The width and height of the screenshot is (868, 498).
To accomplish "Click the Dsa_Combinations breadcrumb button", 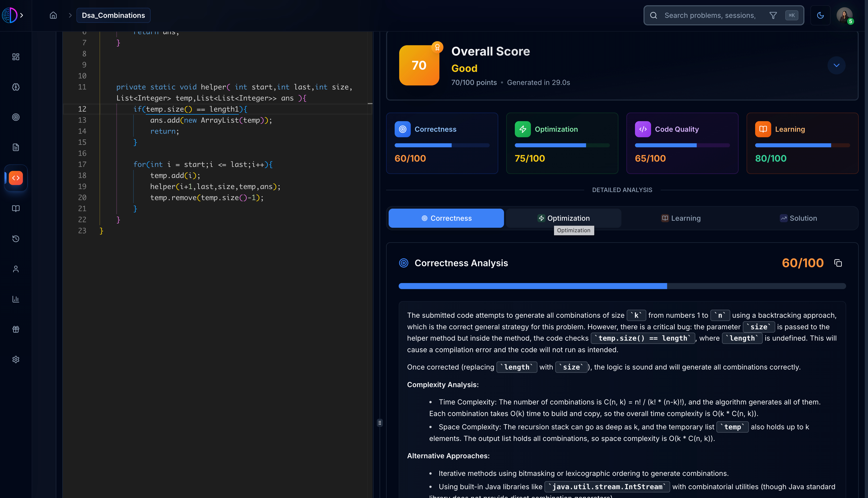I will coord(113,15).
